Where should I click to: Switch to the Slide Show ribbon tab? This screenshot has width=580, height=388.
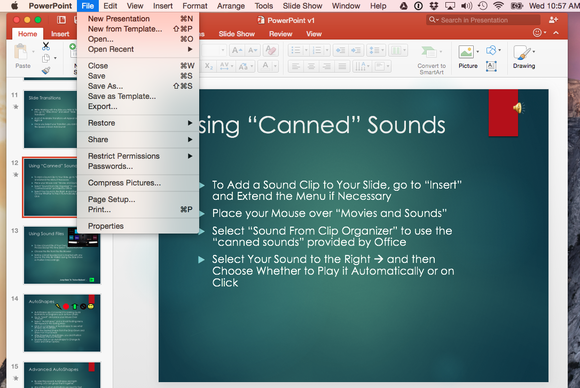[x=236, y=34]
